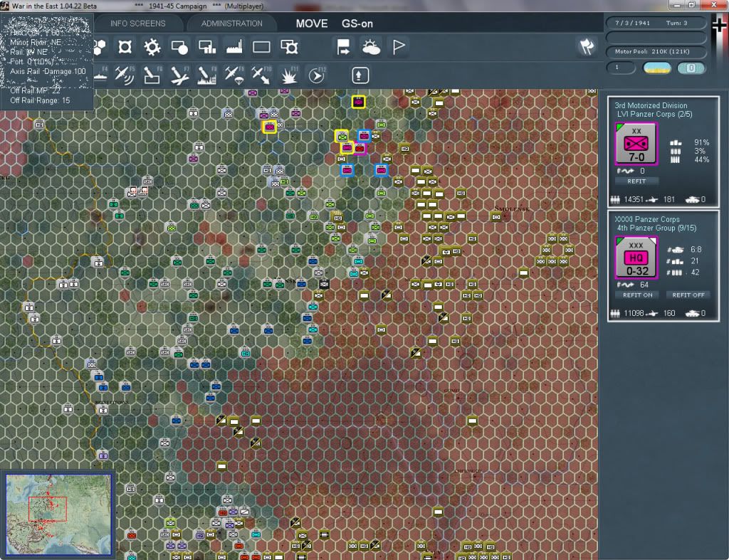Click the Iron Cross side emblem

point(719,24)
